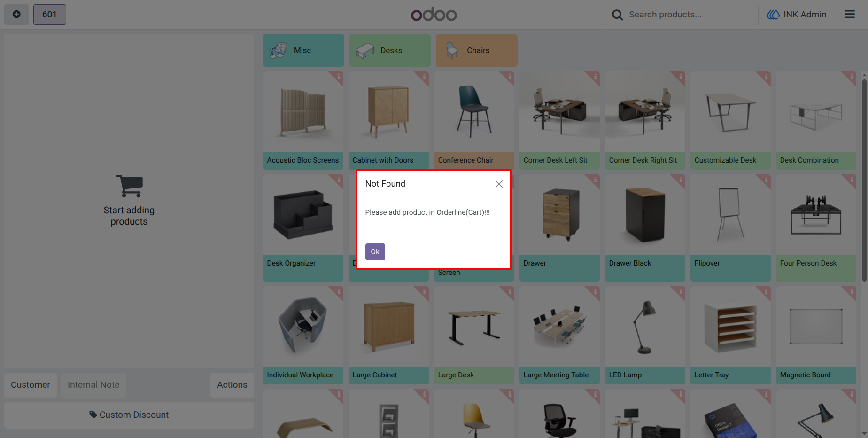Select order tab 601
This screenshot has height=438, width=868.
[50, 15]
